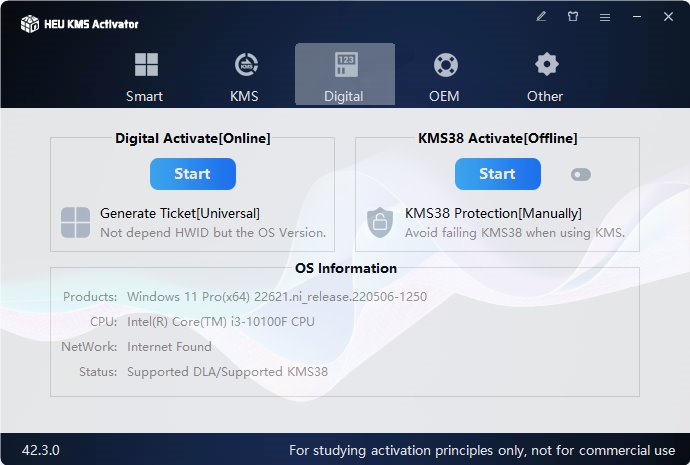
Task: Start Digital Activate online
Action: pyautogui.click(x=193, y=174)
